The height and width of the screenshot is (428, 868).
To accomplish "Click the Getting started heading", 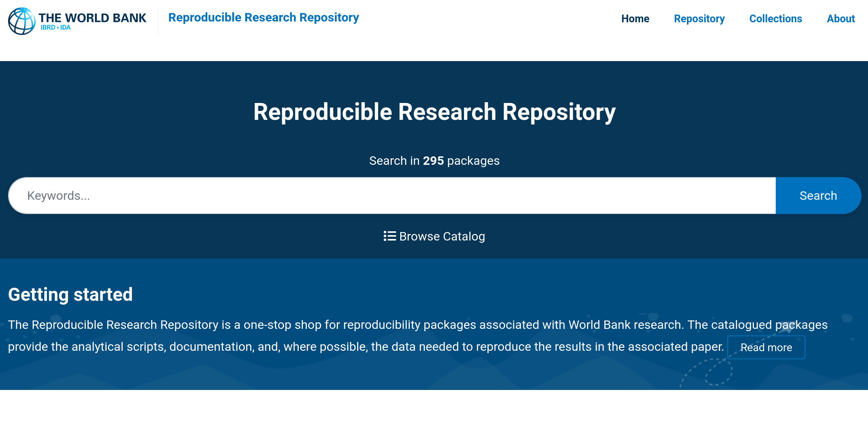I will pos(70,295).
